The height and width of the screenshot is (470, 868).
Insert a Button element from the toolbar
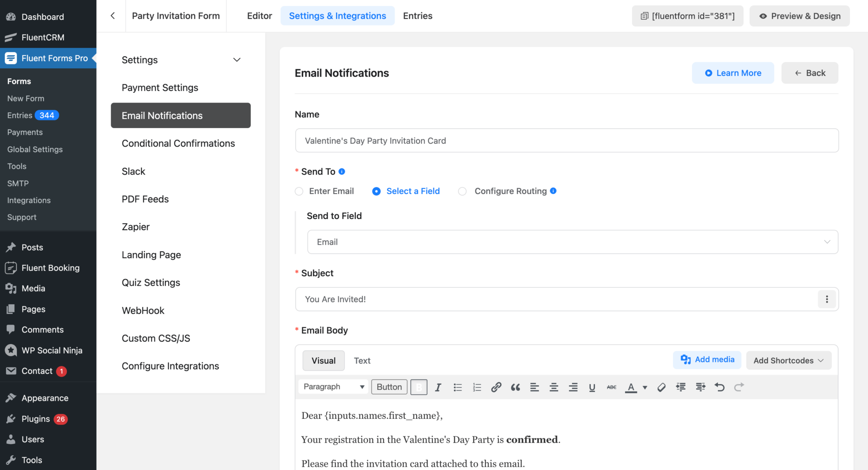point(389,387)
